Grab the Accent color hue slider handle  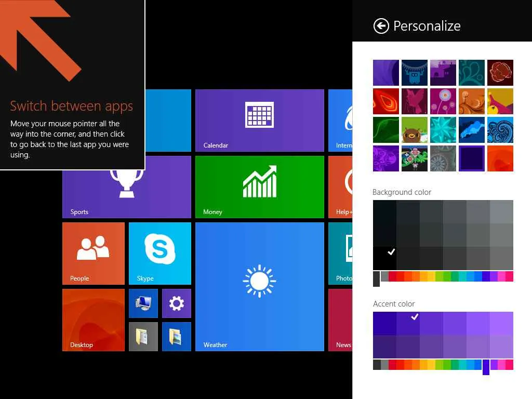pyautogui.click(x=486, y=367)
